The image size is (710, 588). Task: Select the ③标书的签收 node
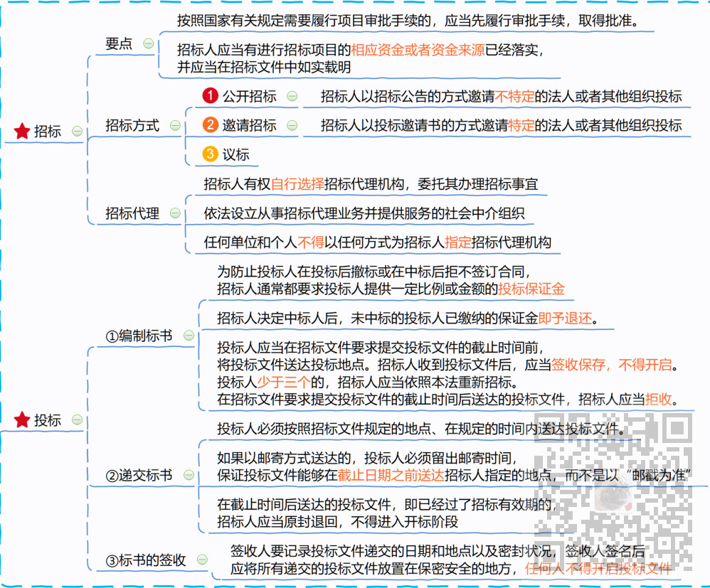click(x=146, y=560)
